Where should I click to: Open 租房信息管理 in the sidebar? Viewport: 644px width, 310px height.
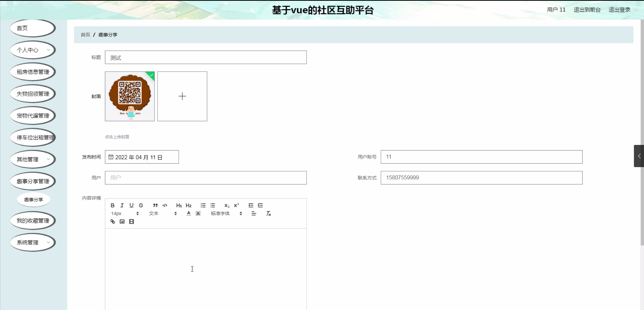(x=33, y=72)
